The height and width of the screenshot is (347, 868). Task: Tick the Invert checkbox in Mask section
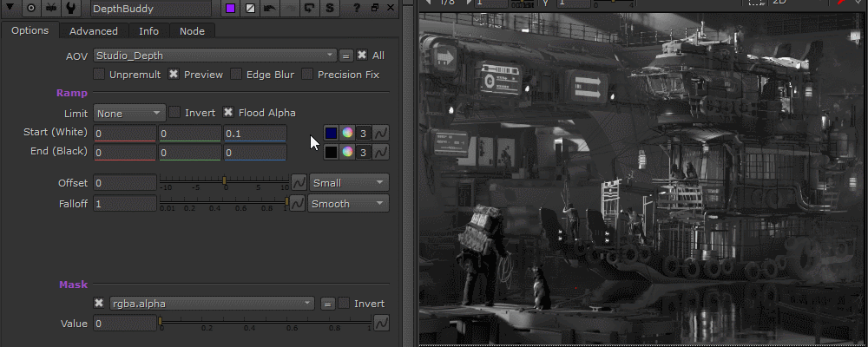pos(344,304)
